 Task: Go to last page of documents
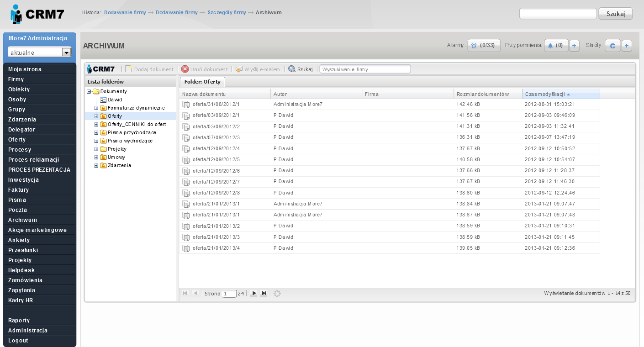click(x=264, y=293)
